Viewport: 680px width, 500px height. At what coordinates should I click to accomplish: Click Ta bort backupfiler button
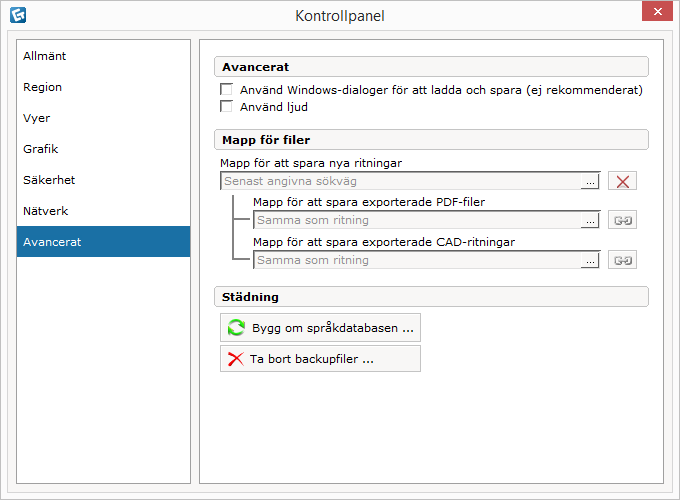(x=320, y=359)
